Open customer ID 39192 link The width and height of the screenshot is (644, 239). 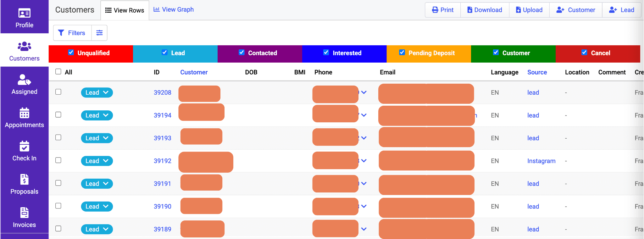[163, 161]
